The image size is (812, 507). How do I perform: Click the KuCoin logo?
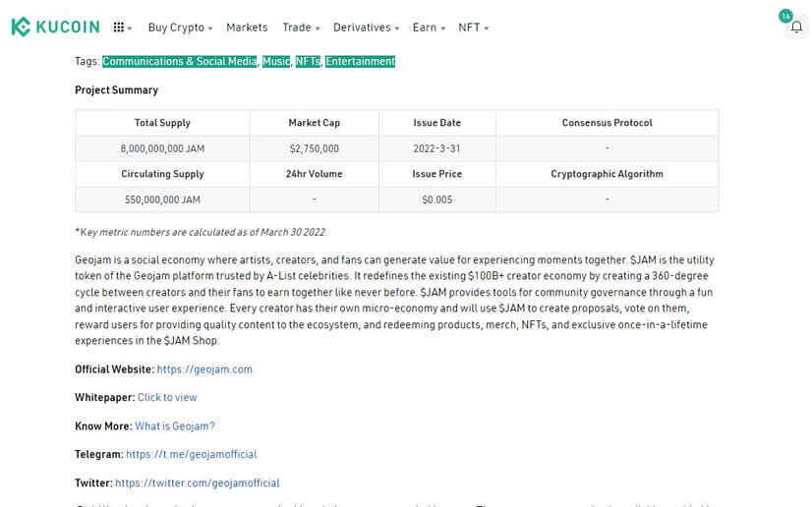55,27
